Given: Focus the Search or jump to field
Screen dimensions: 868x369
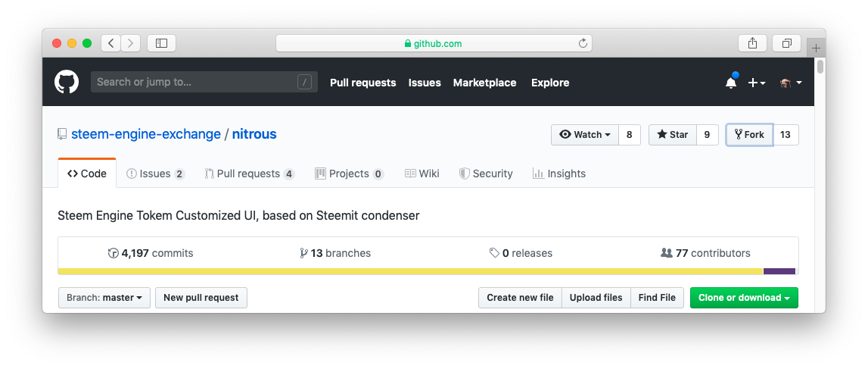Looking at the screenshot, I should pos(193,82).
